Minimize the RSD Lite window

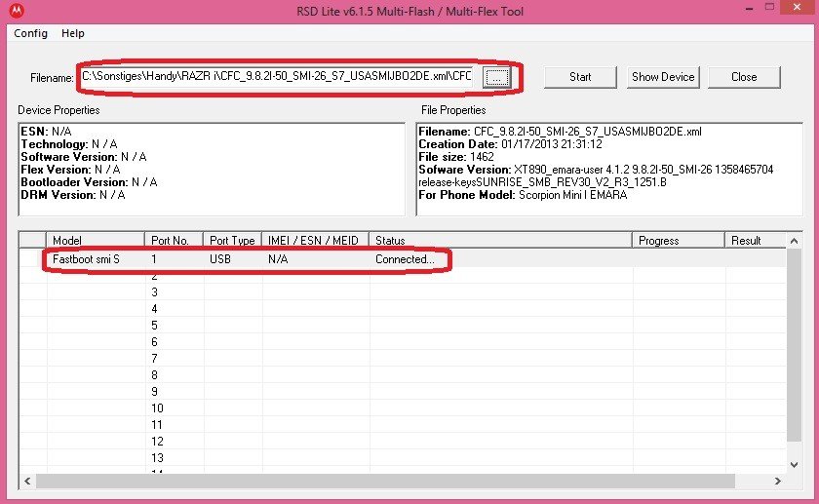point(749,8)
